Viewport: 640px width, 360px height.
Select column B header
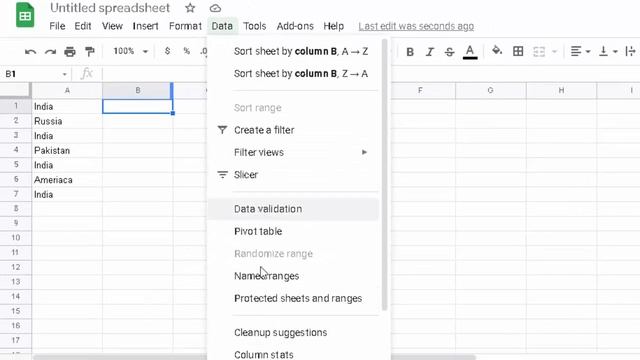point(138,90)
